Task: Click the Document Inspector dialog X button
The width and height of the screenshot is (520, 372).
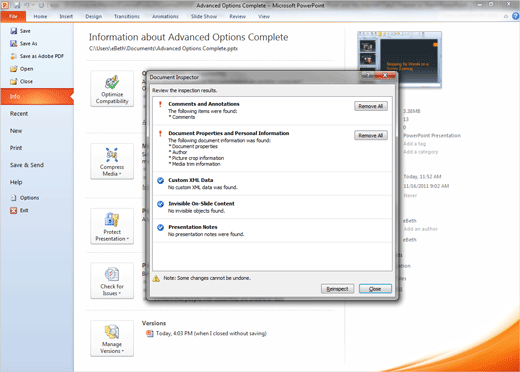Action: [384, 75]
